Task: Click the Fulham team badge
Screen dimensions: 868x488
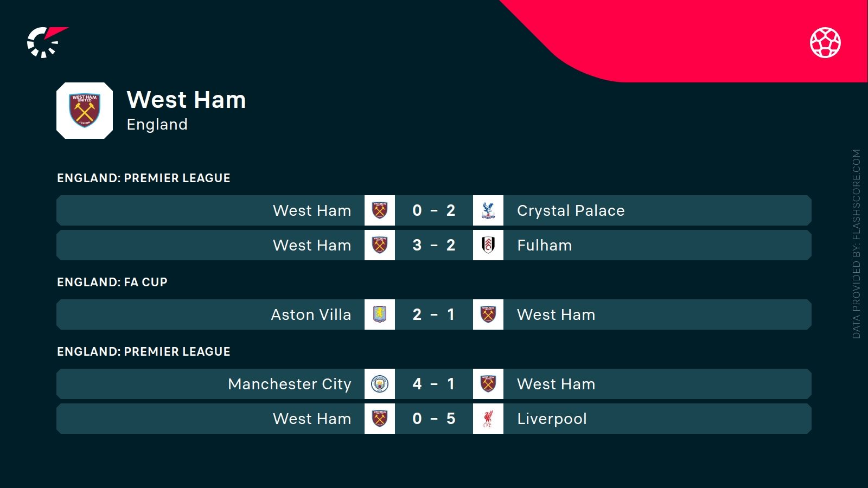Action: (488, 245)
